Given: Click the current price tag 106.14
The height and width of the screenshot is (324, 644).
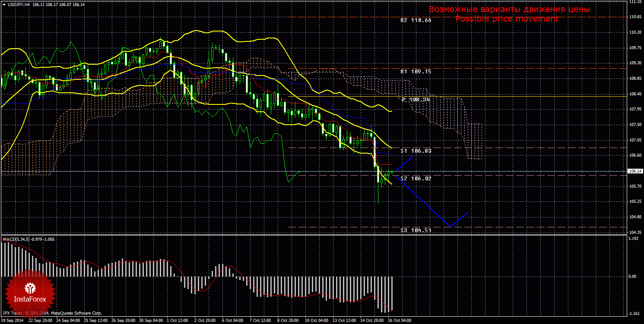Looking at the screenshot, I should [634, 171].
